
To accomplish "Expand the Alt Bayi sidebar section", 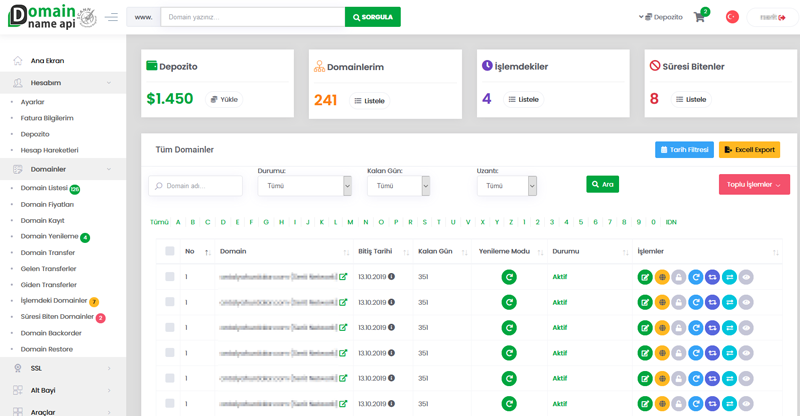I will tap(63, 390).
